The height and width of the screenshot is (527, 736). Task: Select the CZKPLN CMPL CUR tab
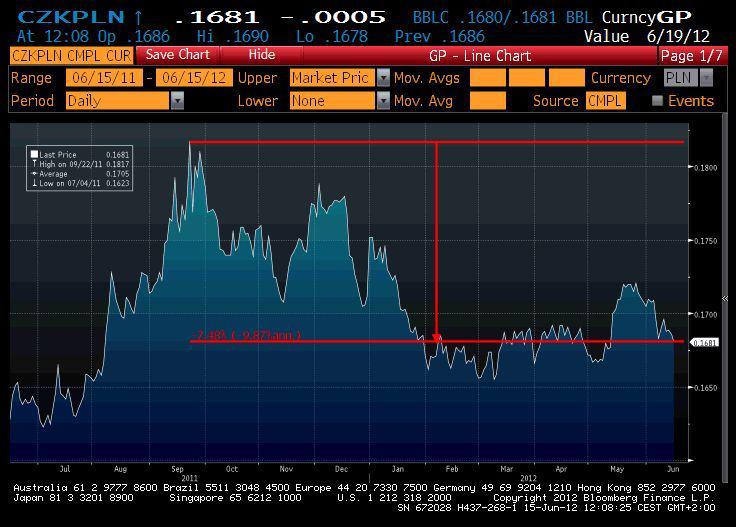pos(71,55)
